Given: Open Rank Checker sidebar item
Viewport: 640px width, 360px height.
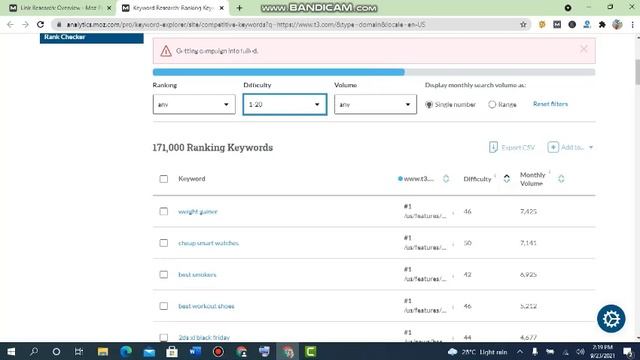Looking at the screenshot, I should pyautogui.click(x=91, y=37).
